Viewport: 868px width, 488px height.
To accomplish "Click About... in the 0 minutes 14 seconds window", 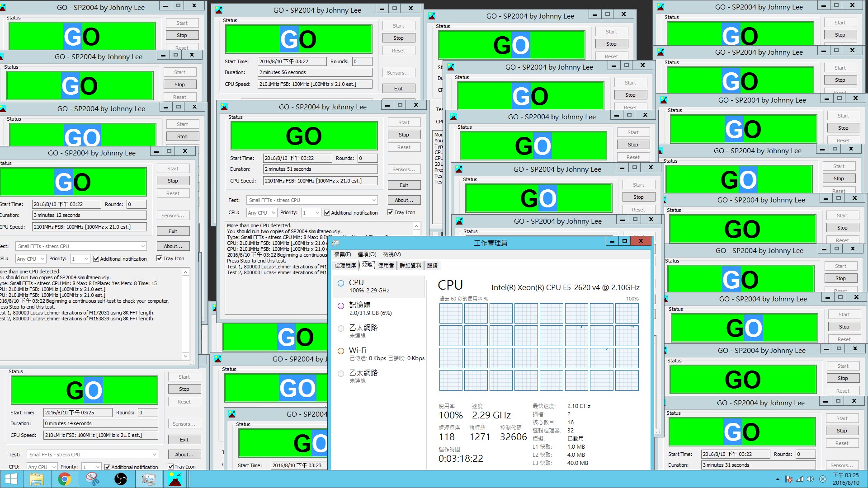I will [184, 455].
